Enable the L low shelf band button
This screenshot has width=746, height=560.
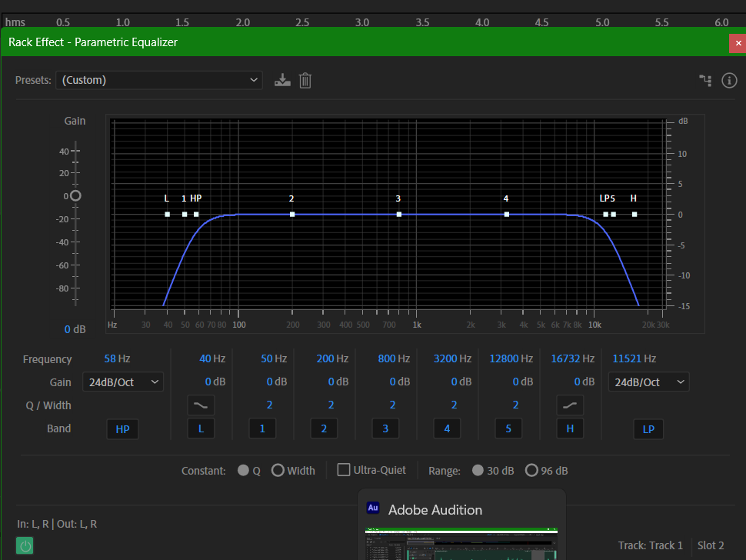[201, 429]
